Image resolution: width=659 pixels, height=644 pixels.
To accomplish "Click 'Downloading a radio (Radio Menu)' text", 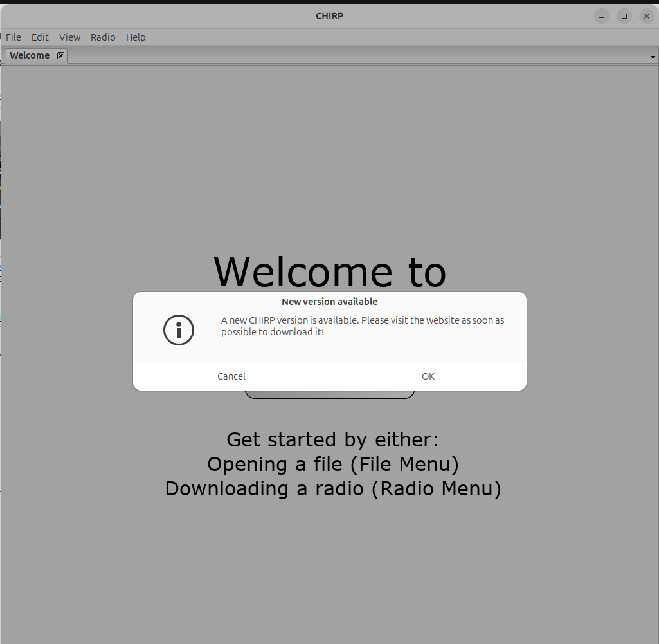I will pos(333,488).
